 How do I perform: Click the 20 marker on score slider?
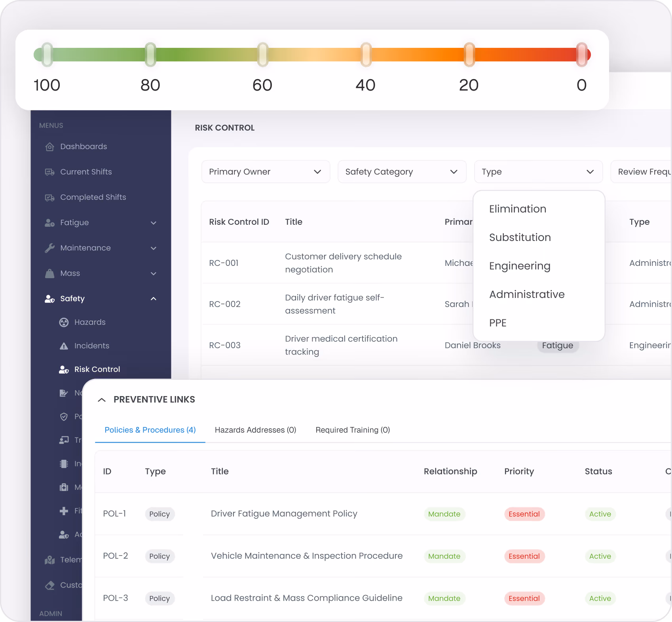coord(469,55)
